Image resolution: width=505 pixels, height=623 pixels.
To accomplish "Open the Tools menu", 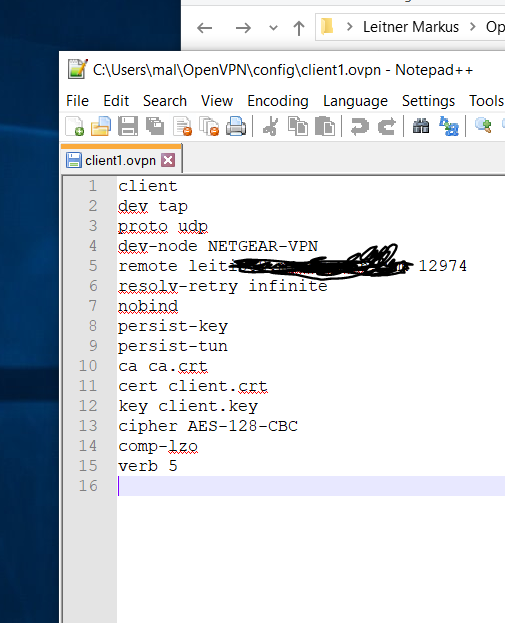I will (x=486, y=101).
